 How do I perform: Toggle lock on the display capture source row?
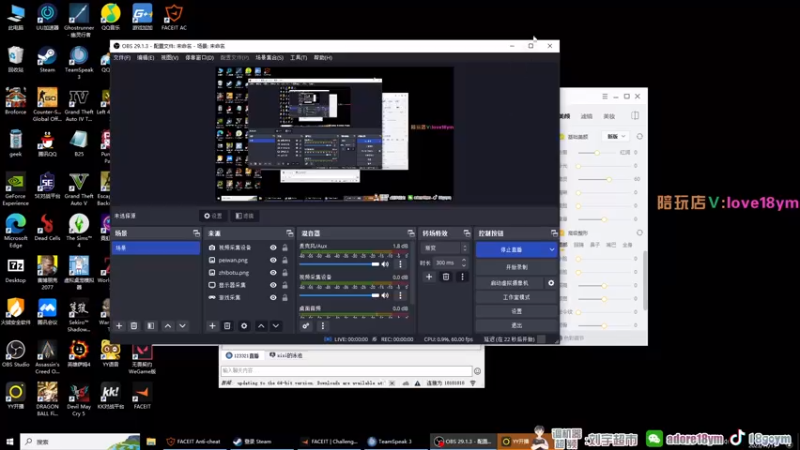tap(285, 285)
